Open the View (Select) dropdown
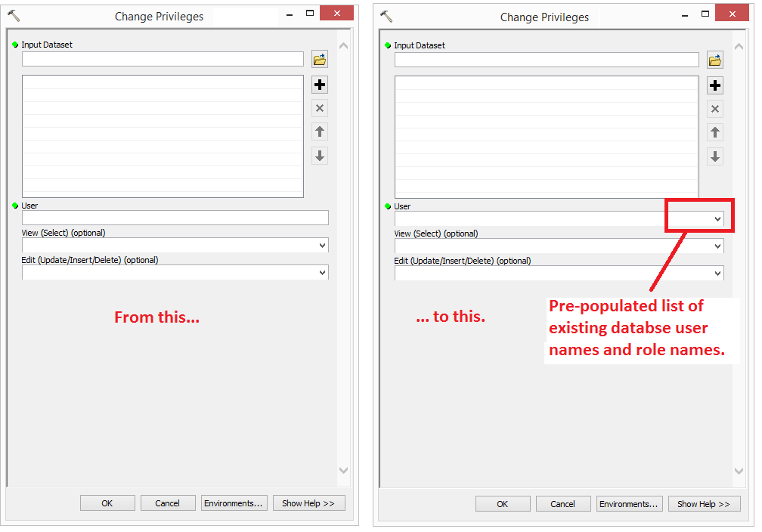 click(322, 245)
